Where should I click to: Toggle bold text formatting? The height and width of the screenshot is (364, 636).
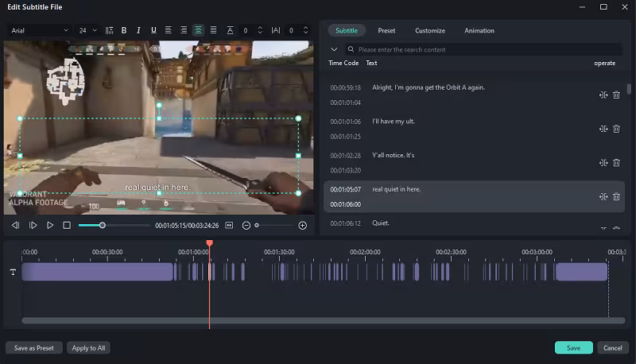124,30
